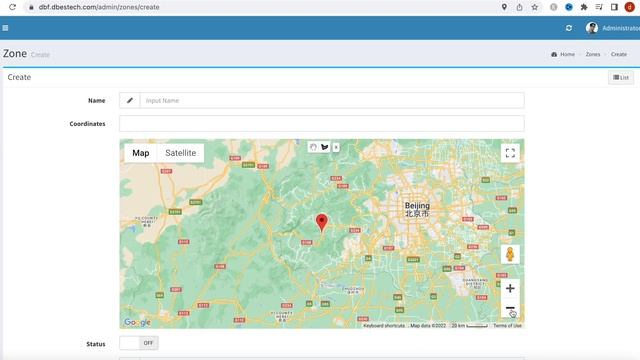
Task: Click the red location marker on map
Action: [x=322, y=223]
